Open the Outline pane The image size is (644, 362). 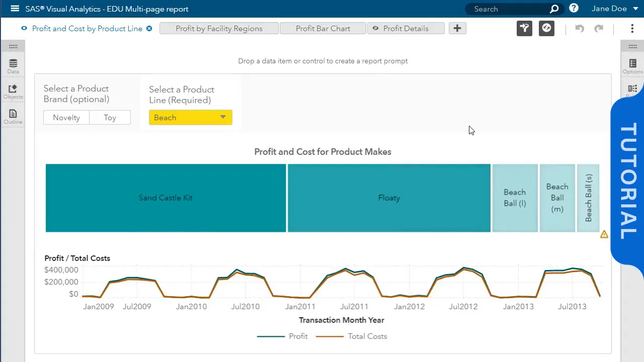(x=13, y=117)
